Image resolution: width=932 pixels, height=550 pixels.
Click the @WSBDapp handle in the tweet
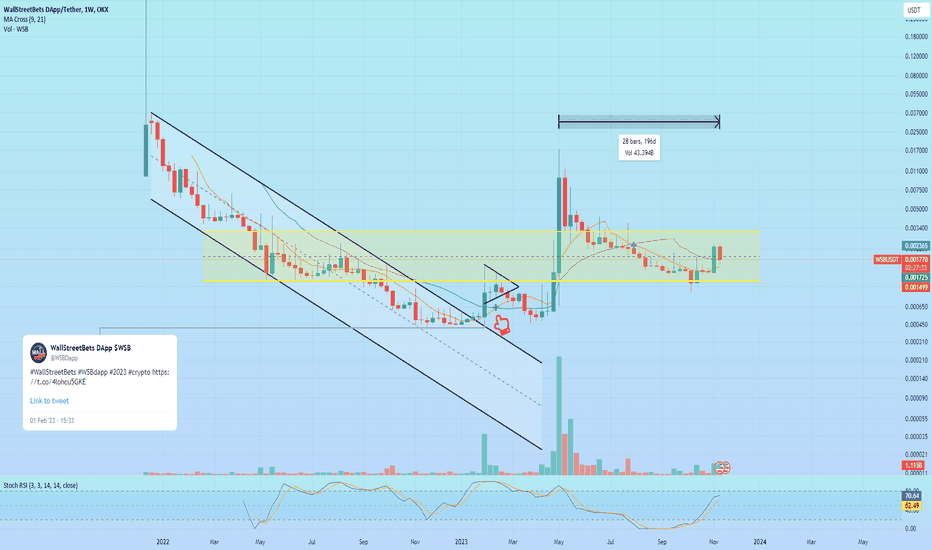click(64, 358)
